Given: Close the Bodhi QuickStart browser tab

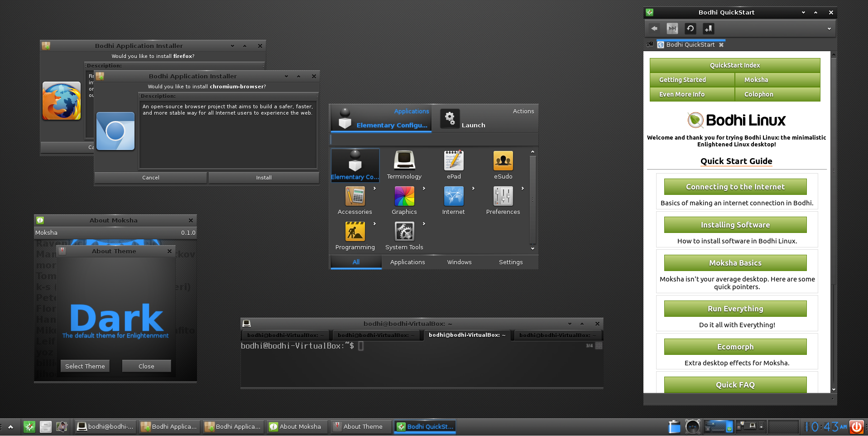Looking at the screenshot, I should pyautogui.click(x=721, y=44).
